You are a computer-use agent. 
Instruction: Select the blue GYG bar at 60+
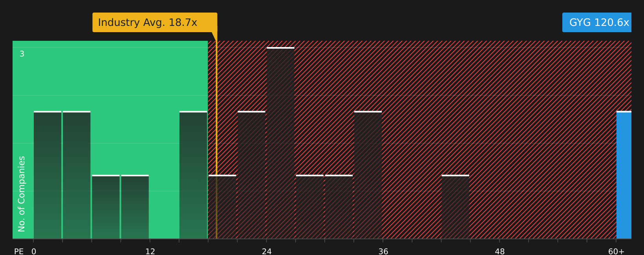pos(624,175)
